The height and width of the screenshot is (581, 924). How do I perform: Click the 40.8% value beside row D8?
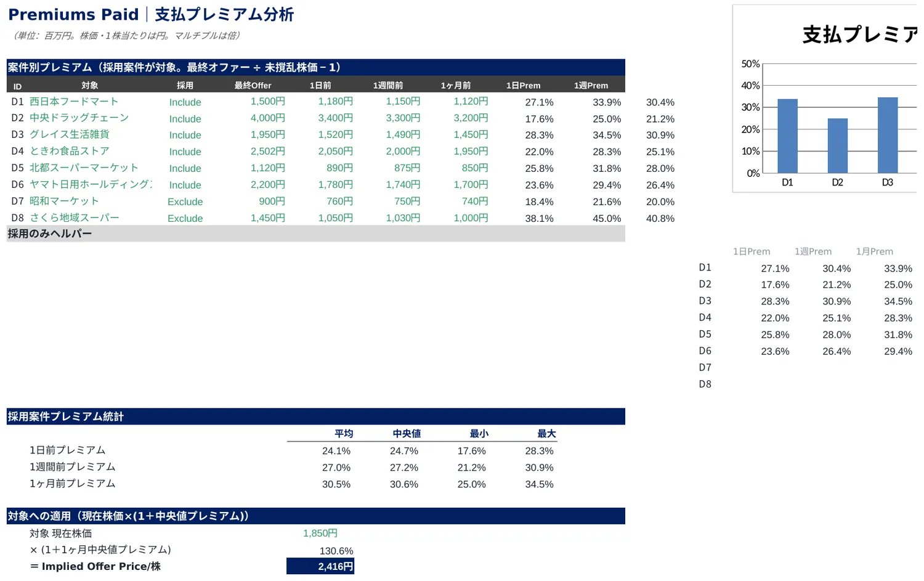(x=660, y=218)
